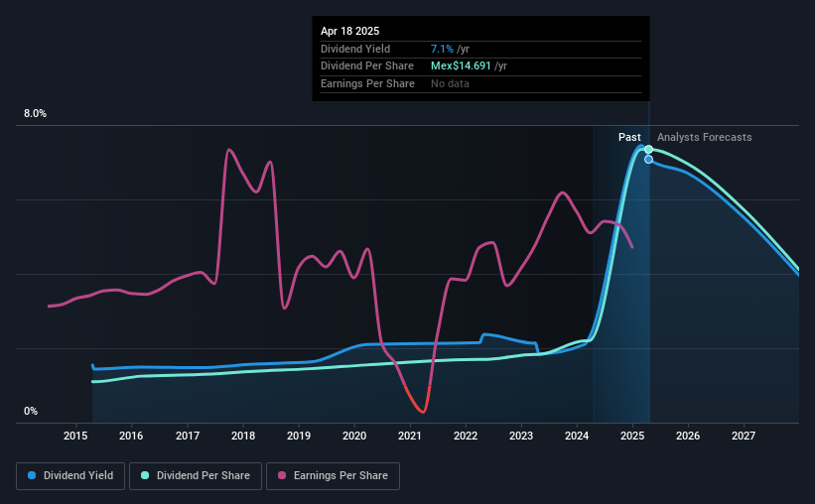815x504 pixels.
Task: Click the Earnings Per Share tooltip row
Action: coord(367,83)
